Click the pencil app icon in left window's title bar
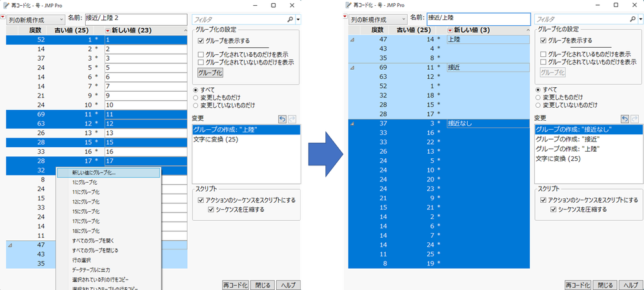644x290 pixels. click(x=5, y=5)
